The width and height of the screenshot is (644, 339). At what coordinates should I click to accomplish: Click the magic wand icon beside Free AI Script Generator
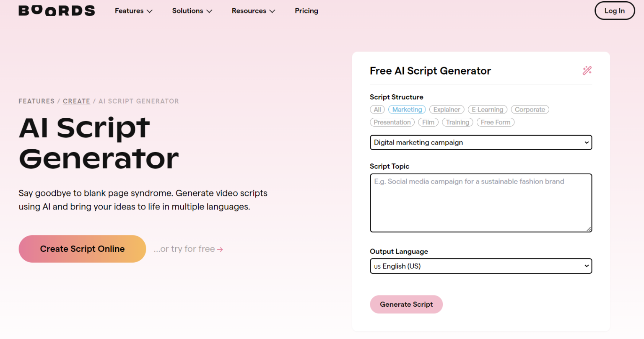point(587,70)
